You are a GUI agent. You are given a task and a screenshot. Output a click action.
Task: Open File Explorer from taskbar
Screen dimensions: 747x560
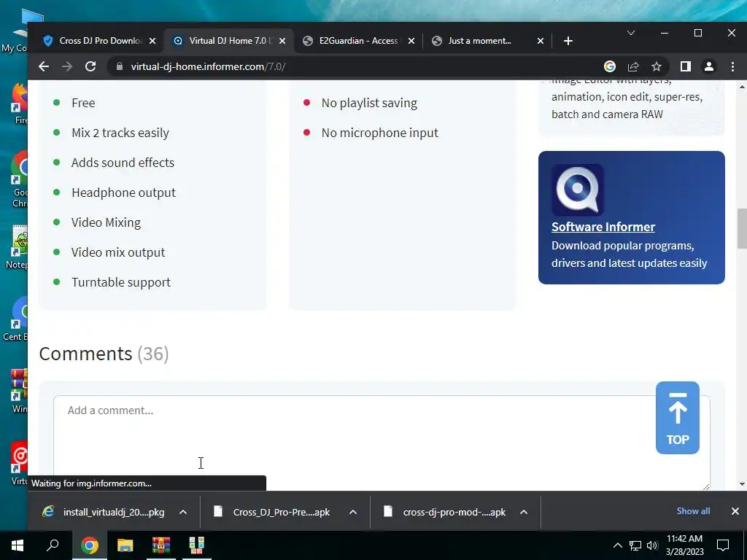click(x=125, y=545)
